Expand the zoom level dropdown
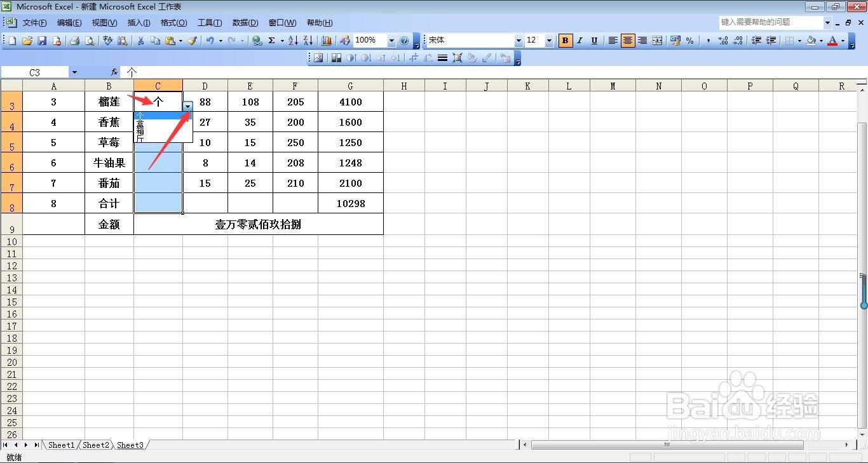 [391, 40]
